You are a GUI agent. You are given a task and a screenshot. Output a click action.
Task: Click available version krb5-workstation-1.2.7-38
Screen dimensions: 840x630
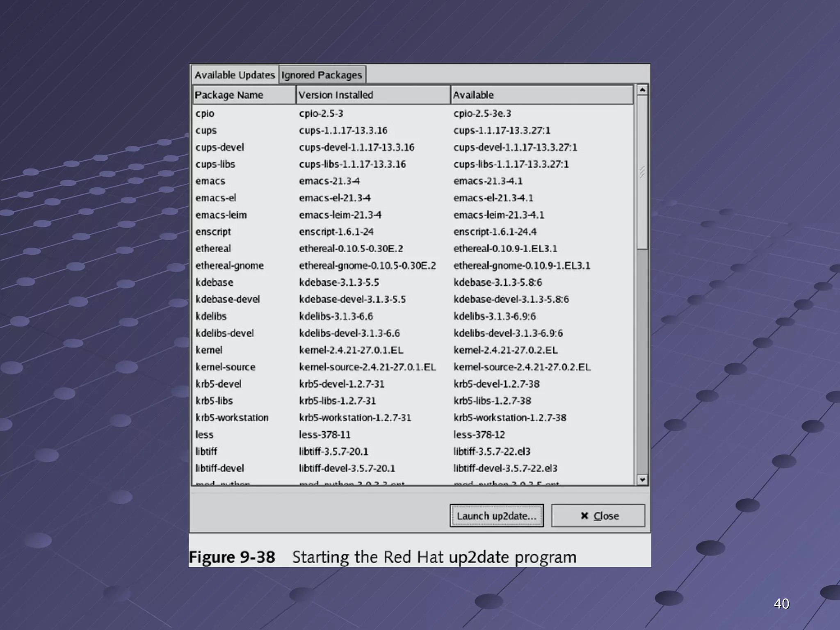click(x=510, y=418)
